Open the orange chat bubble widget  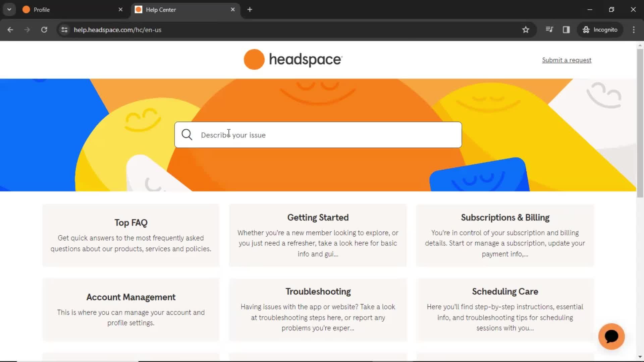[611, 336]
